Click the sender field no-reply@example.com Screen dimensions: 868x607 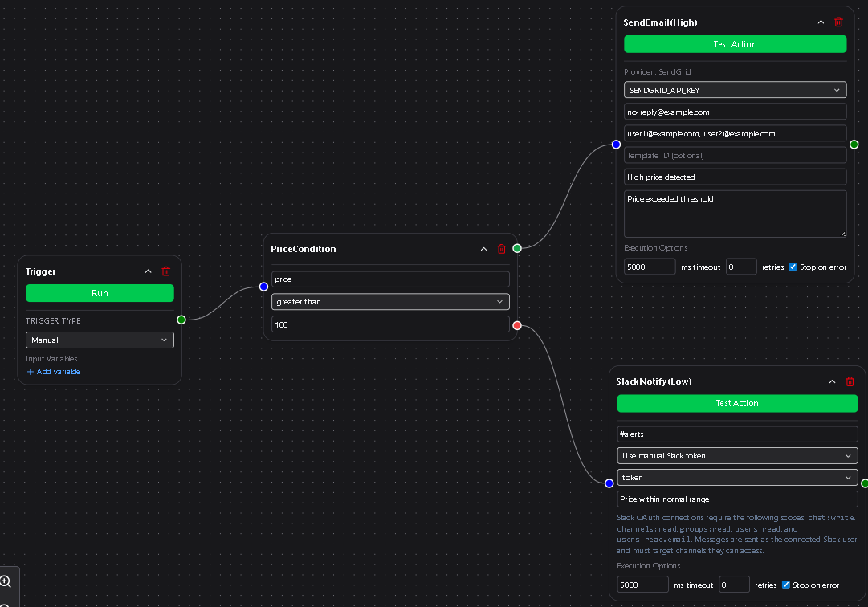(736, 112)
